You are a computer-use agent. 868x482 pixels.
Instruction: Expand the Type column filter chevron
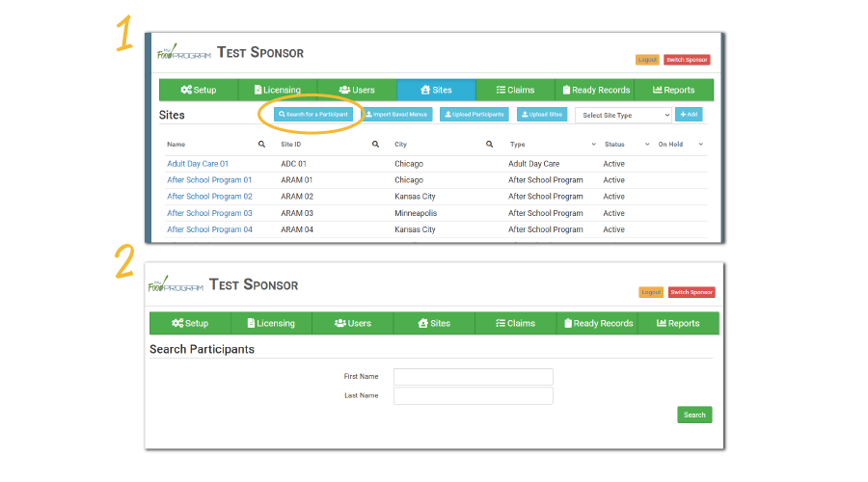[593, 145]
